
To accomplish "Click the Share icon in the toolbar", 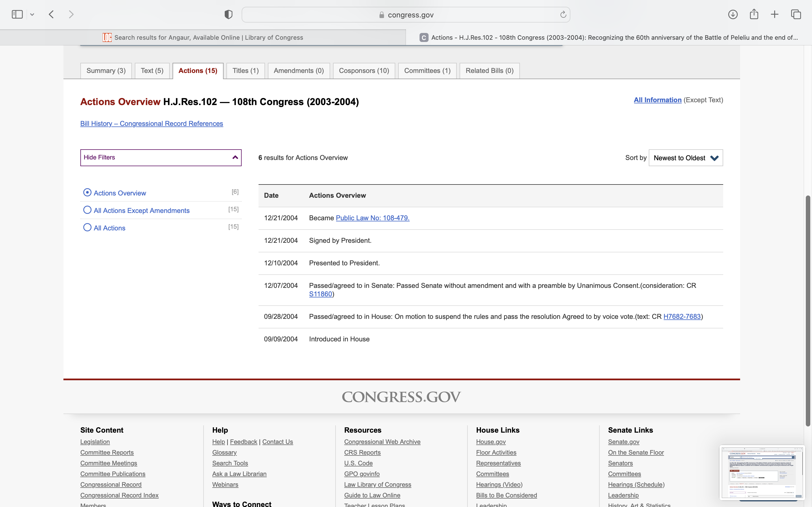I will pyautogui.click(x=754, y=14).
